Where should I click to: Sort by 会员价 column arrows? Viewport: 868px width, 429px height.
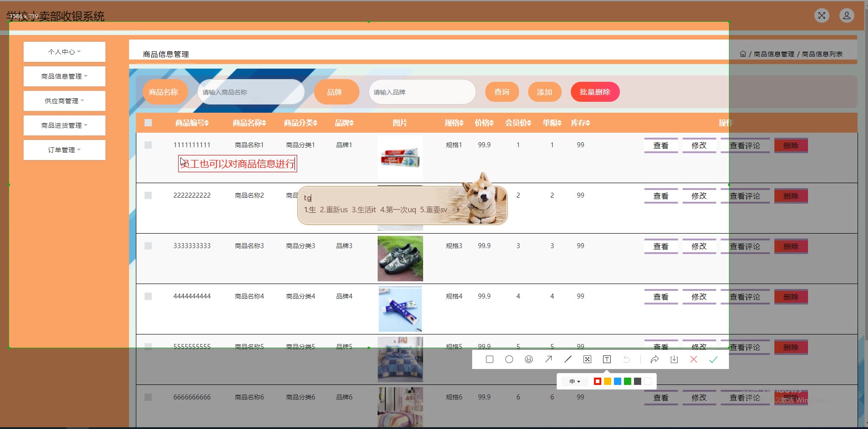(529, 123)
